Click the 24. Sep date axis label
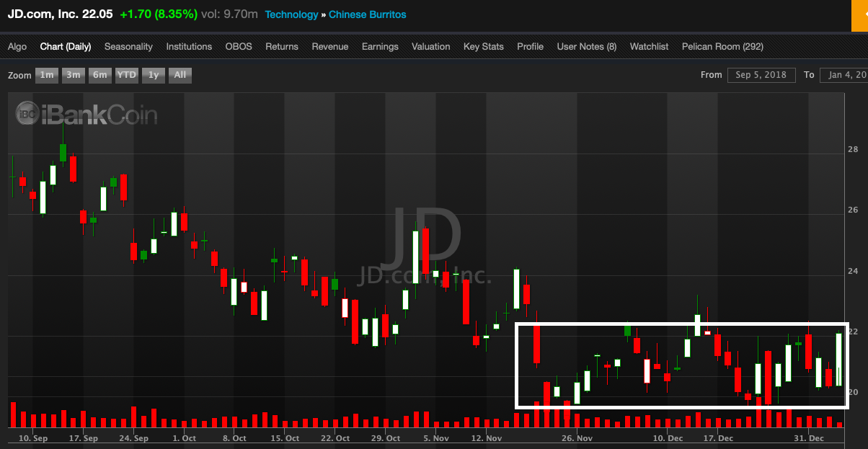The height and width of the screenshot is (449, 868). pos(134,438)
